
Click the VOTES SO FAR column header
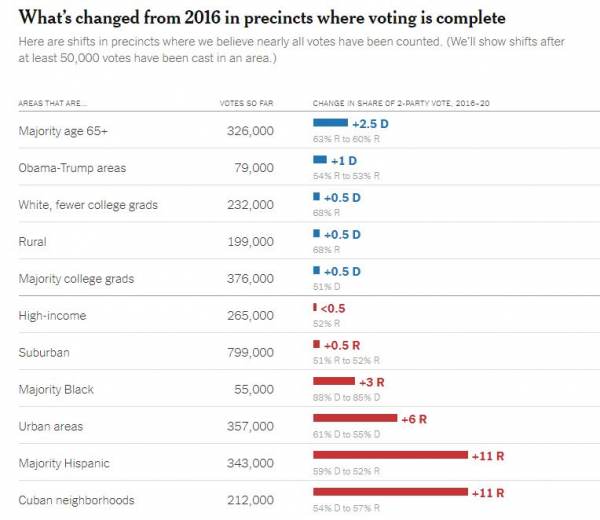(x=246, y=103)
